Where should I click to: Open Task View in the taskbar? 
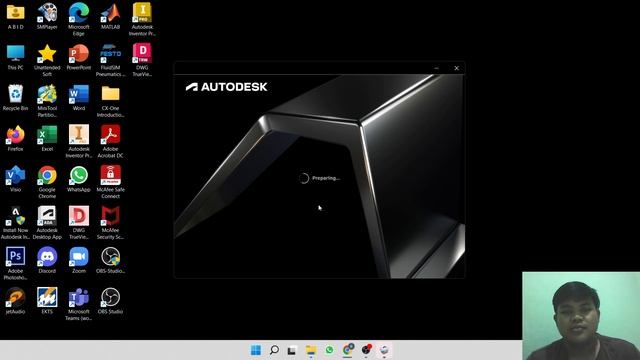292,351
